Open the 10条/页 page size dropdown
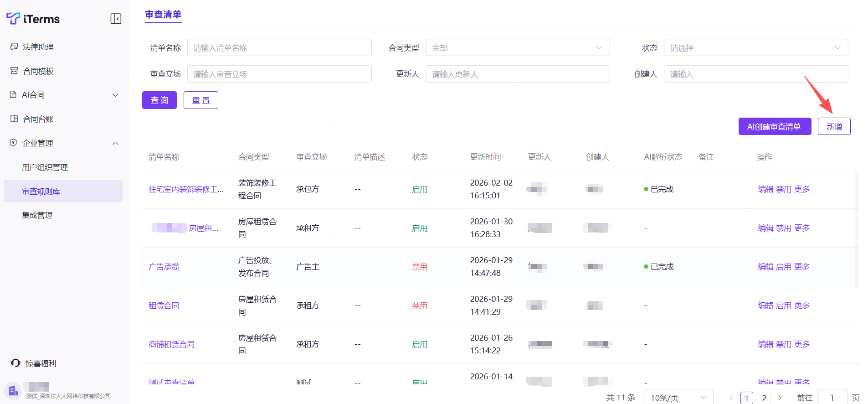The height and width of the screenshot is (404, 868). click(x=678, y=398)
